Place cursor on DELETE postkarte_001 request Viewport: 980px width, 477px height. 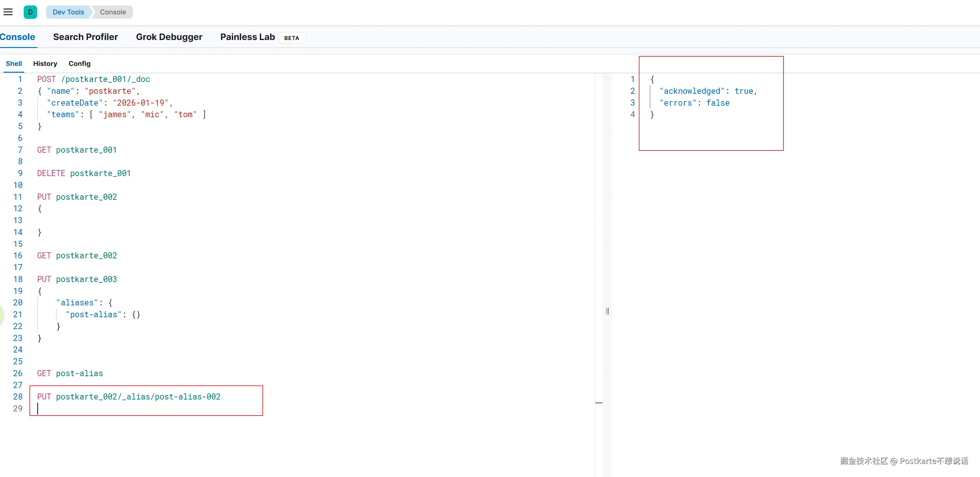click(x=84, y=174)
